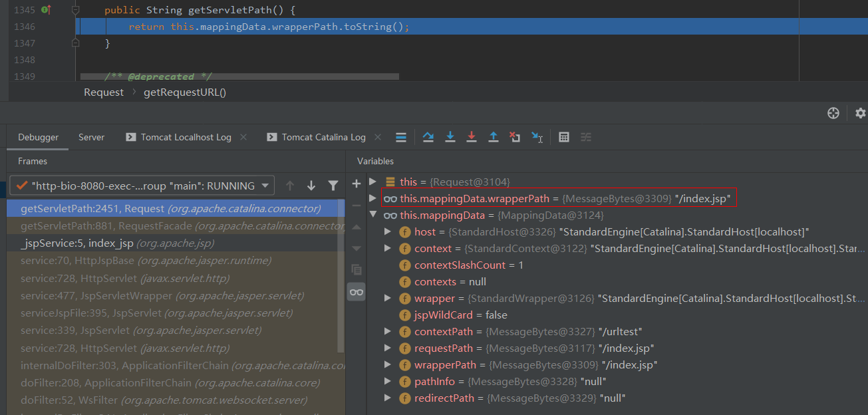Close the Tomcat Localhost Log tab

click(243, 137)
